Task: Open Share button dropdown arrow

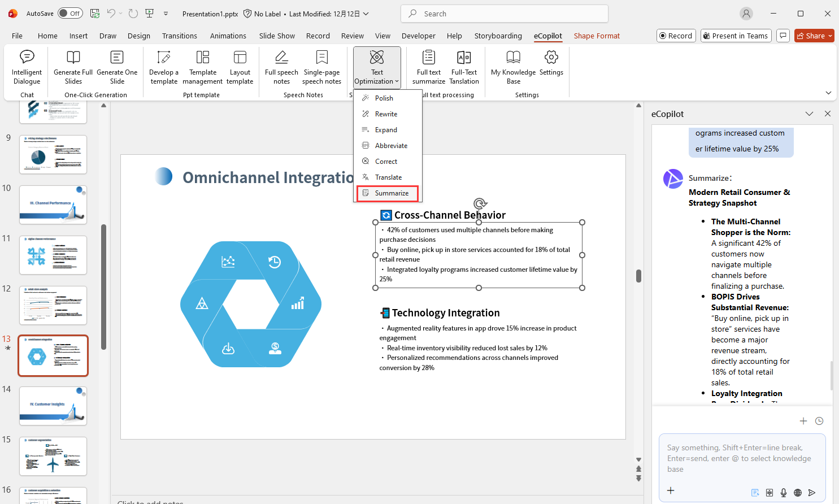Action: 830,36
